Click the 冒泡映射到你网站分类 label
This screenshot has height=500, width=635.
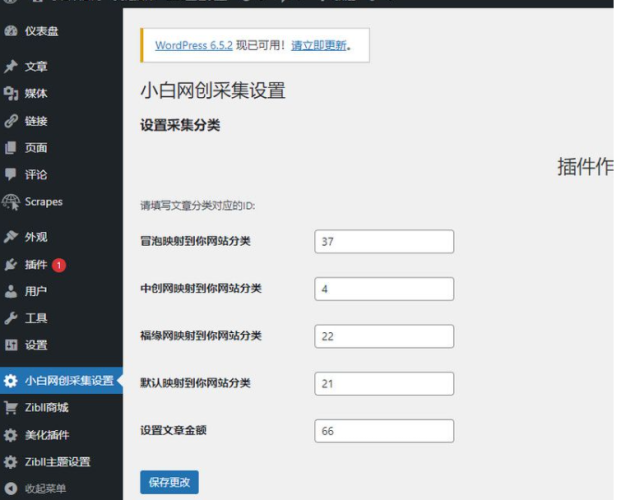195,241
